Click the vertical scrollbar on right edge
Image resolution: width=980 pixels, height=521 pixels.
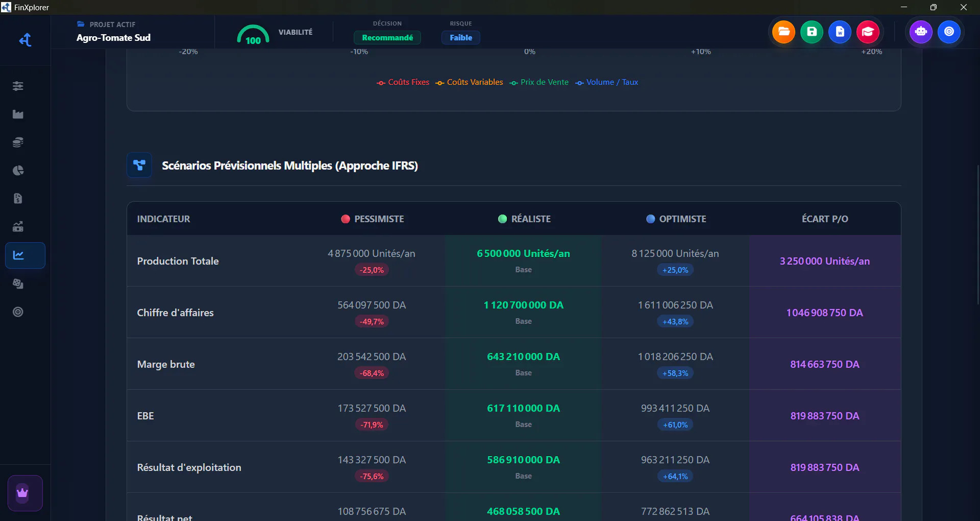[977, 235]
